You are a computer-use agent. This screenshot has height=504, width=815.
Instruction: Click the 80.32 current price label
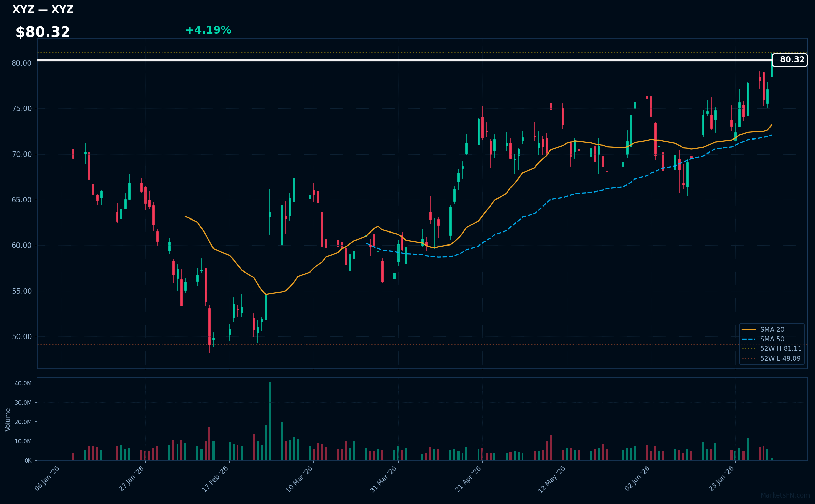(x=790, y=60)
